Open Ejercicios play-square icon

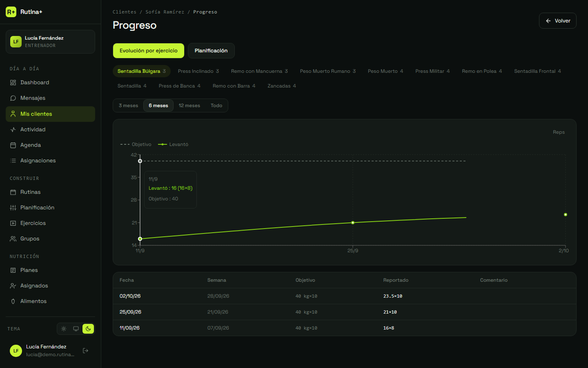pos(13,223)
